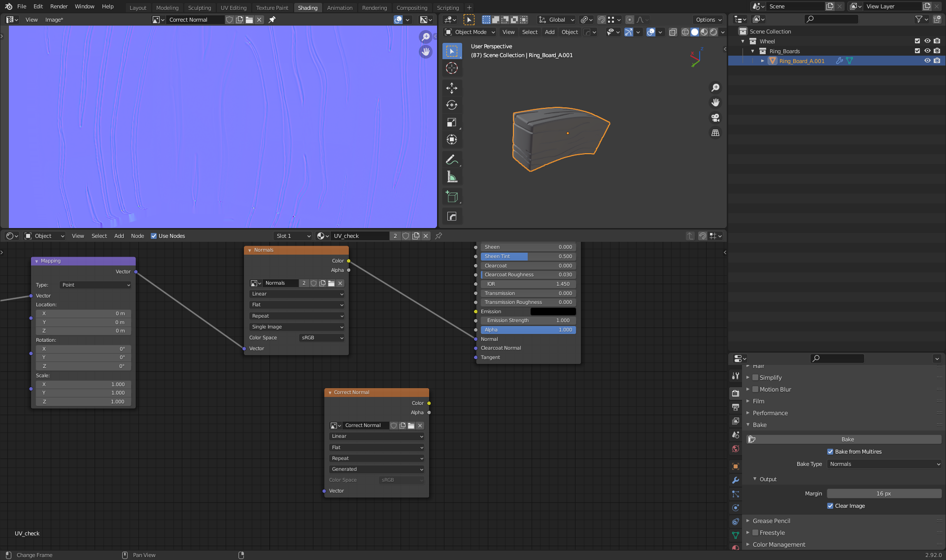Expand the Performance panel
Image resolution: width=946 pixels, height=560 pixels.
(770, 413)
